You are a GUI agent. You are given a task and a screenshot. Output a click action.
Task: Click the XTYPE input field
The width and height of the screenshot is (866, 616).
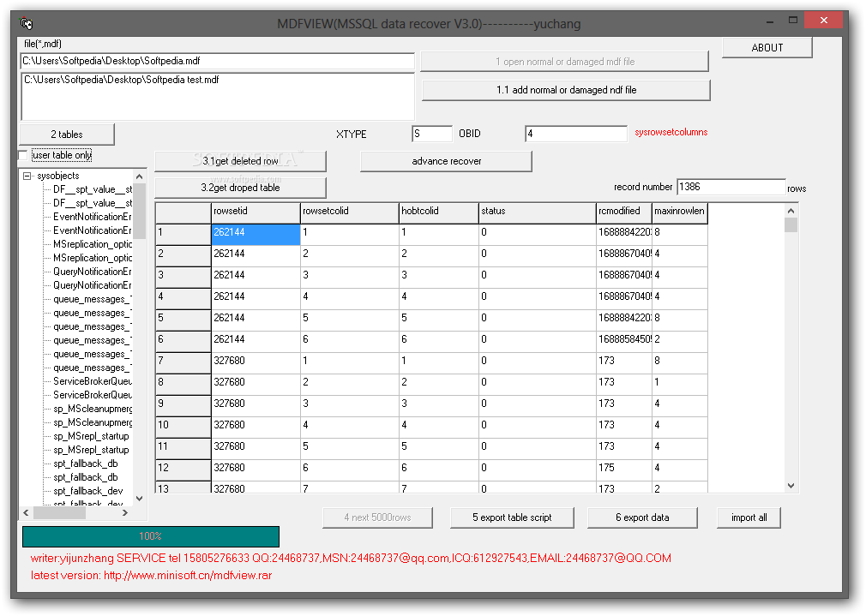pyautogui.click(x=432, y=134)
